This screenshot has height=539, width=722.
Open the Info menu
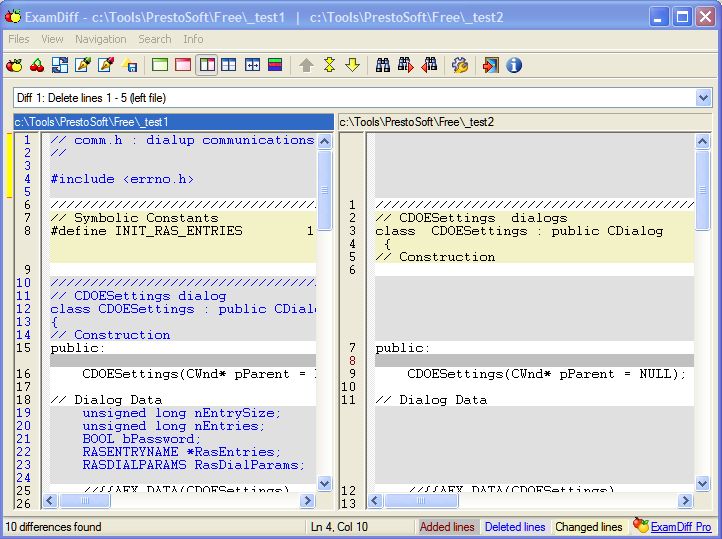coord(193,39)
